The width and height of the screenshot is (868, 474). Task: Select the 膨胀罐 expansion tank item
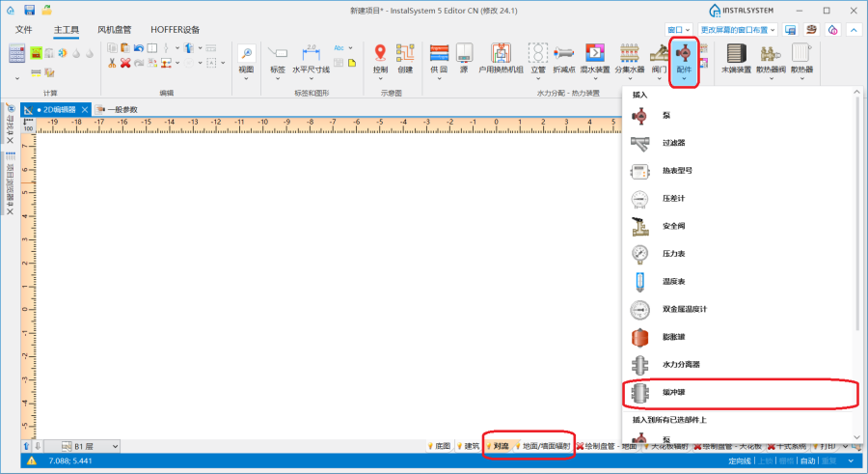tap(672, 337)
